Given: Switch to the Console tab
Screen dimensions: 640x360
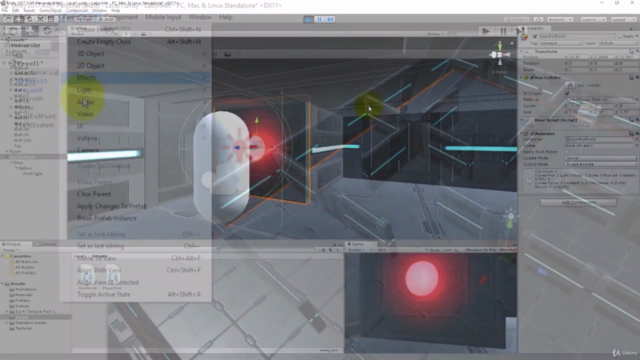Looking at the screenshot, I should [46, 244].
